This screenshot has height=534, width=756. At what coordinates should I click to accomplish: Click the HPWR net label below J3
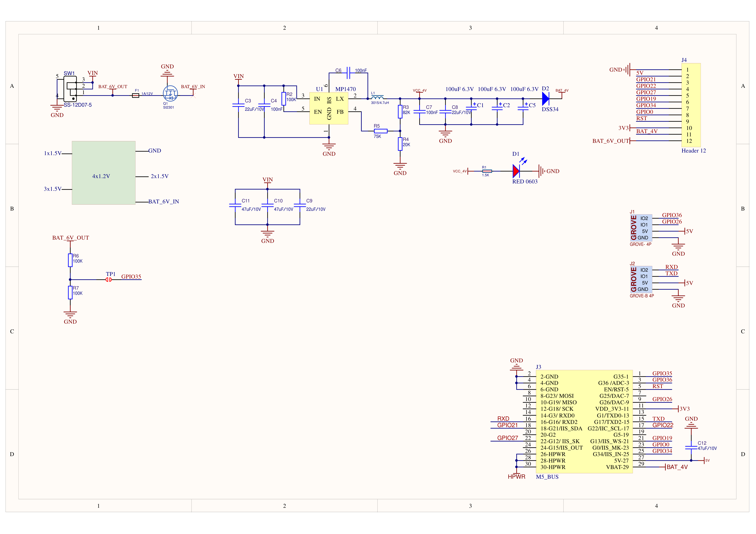pos(516,477)
